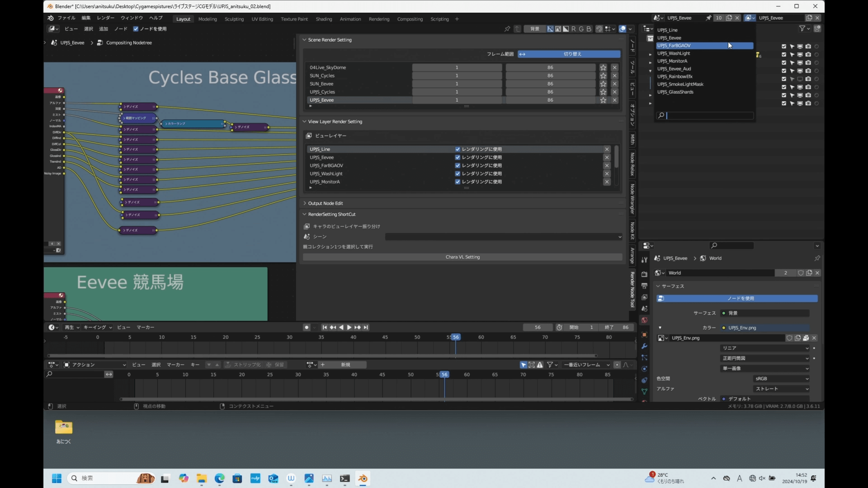This screenshot has width=868, height=488.
Task: Open the View Layer properties tab icon
Action: pos(644,297)
